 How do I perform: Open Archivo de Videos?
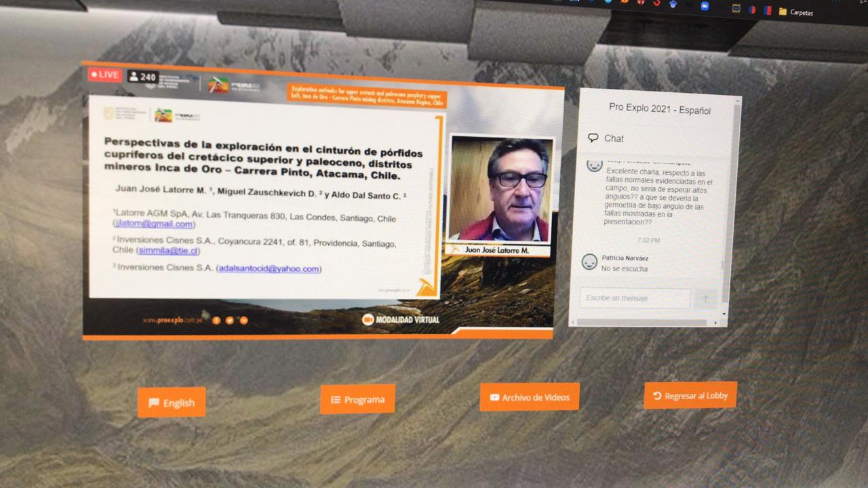pyautogui.click(x=530, y=397)
